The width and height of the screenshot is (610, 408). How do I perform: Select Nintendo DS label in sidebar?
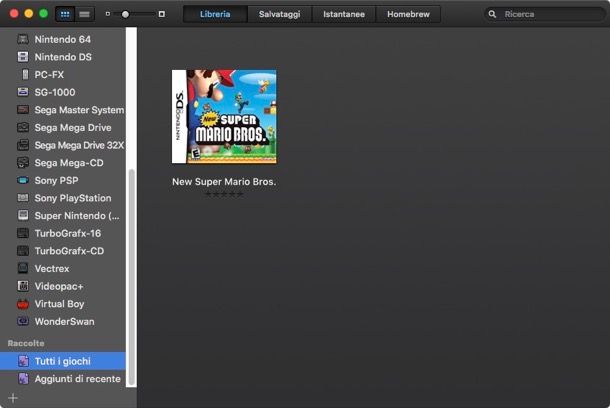tap(63, 57)
